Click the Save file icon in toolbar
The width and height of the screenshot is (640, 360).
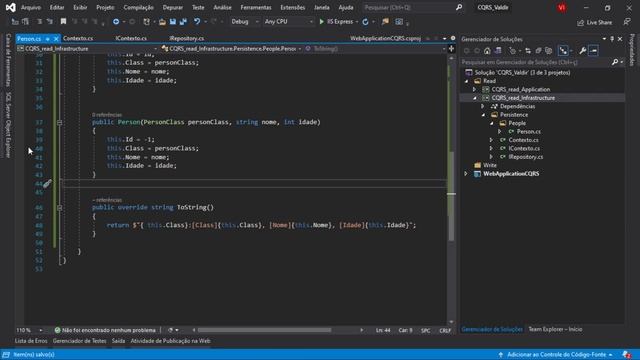[173, 22]
